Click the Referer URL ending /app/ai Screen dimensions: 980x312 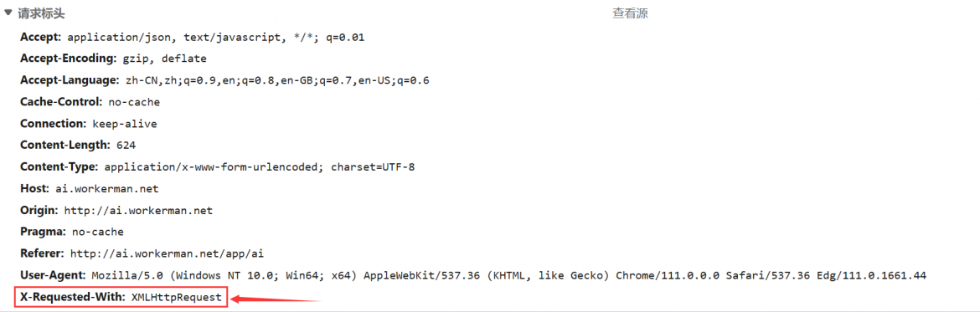(166, 253)
